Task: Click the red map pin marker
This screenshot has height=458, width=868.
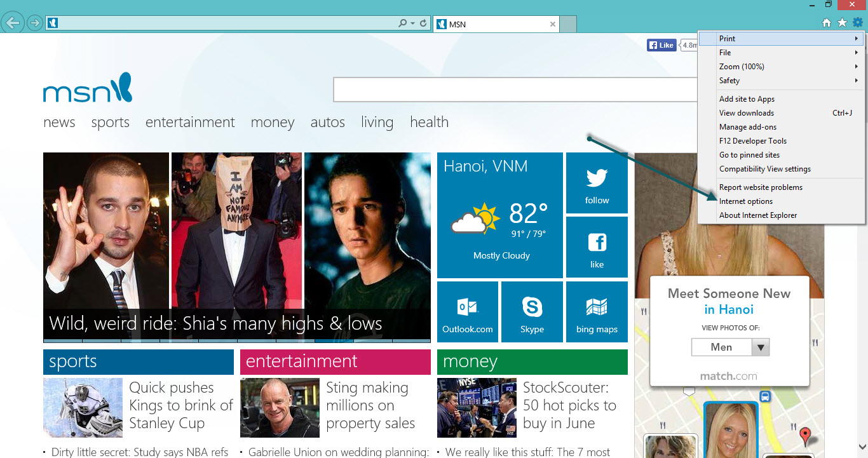Action: click(x=806, y=436)
